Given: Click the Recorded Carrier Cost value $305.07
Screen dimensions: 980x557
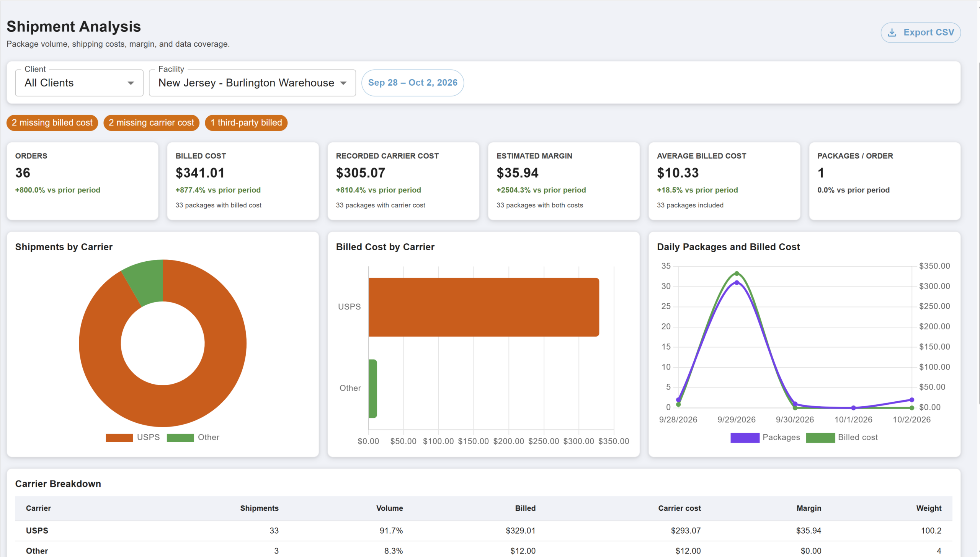Looking at the screenshot, I should coord(361,173).
